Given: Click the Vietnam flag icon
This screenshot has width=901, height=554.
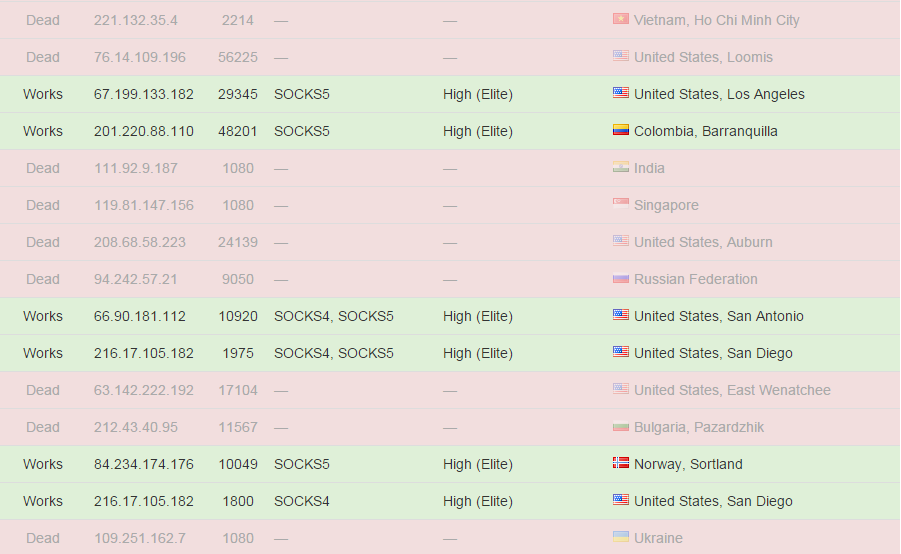Looking at the screenshot, I should click(621, 19).
